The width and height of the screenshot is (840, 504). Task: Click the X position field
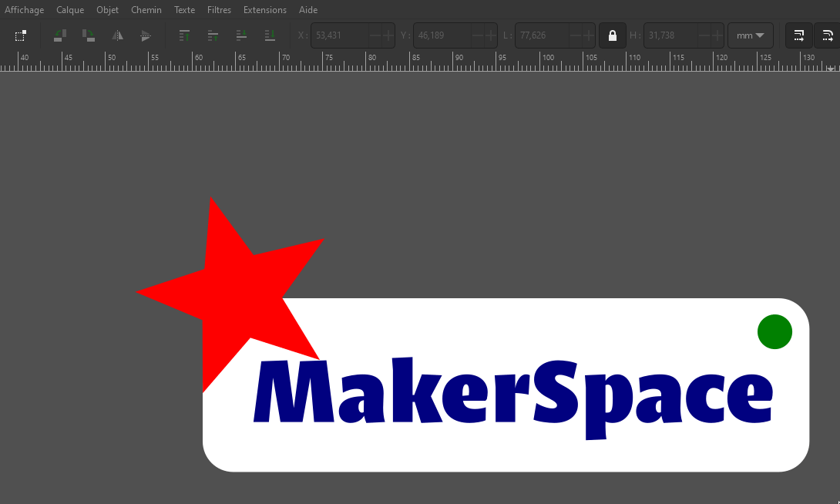pos(339,35)
